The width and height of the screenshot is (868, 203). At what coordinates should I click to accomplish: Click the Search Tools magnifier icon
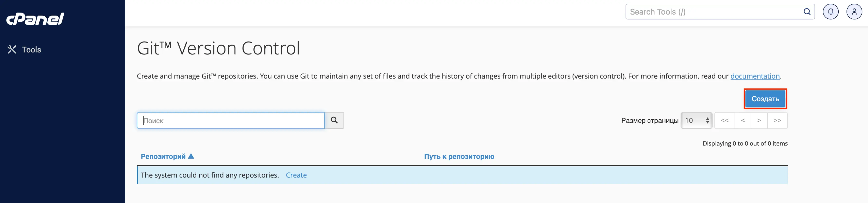click(x=807, y=11)
